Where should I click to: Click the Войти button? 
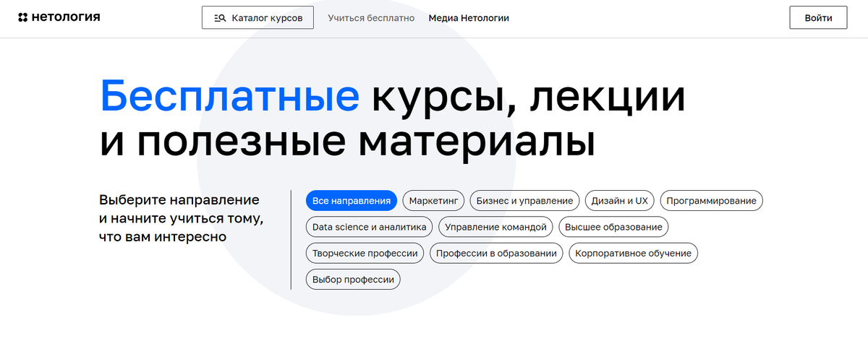coord(818,17)
